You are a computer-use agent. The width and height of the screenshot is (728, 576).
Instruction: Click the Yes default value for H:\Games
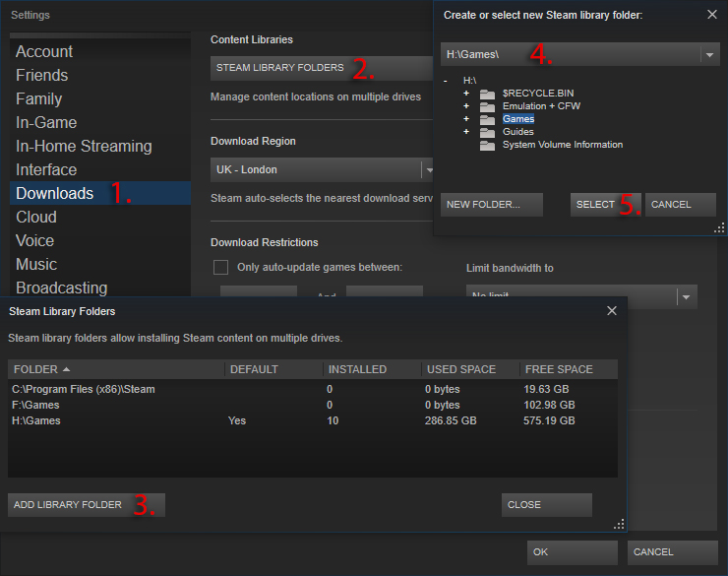[237, 420]
